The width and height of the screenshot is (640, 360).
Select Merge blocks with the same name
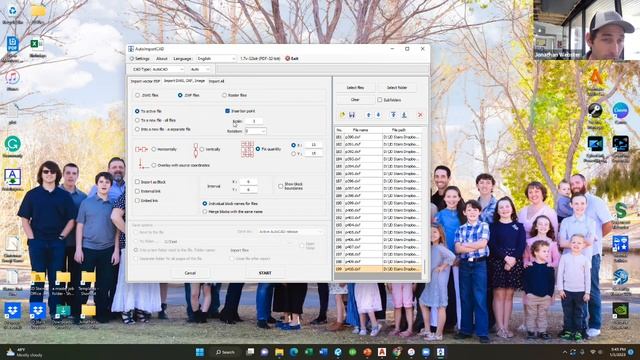click(x=205, y=212)
